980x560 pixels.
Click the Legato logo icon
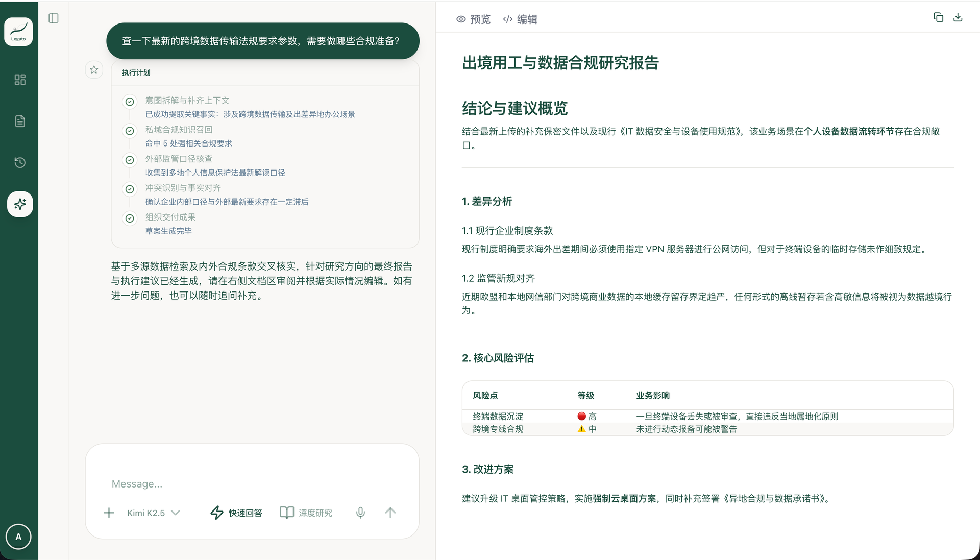pyautogui.click(x=18, y=32)
